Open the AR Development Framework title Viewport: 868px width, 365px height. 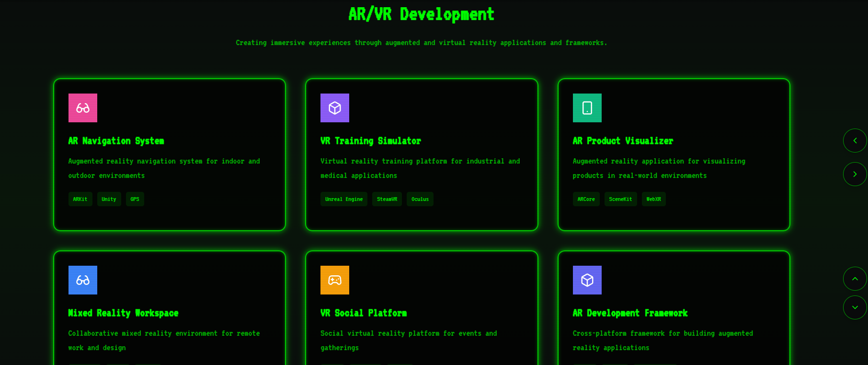(630, 313)
